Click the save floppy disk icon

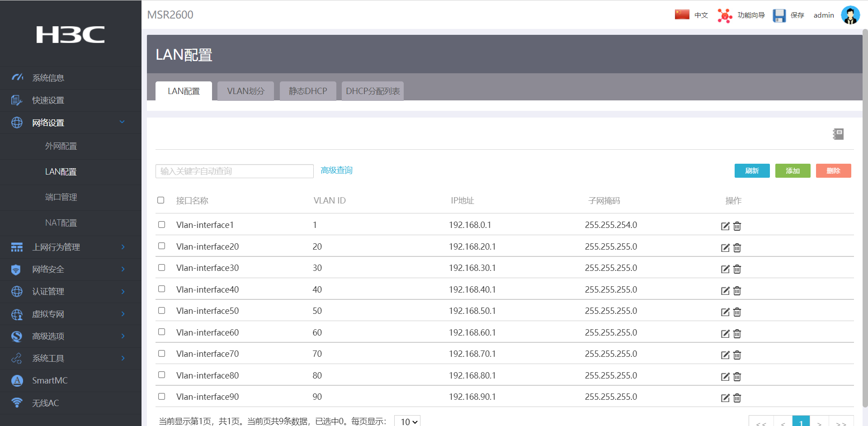click(x=779, y=15)
